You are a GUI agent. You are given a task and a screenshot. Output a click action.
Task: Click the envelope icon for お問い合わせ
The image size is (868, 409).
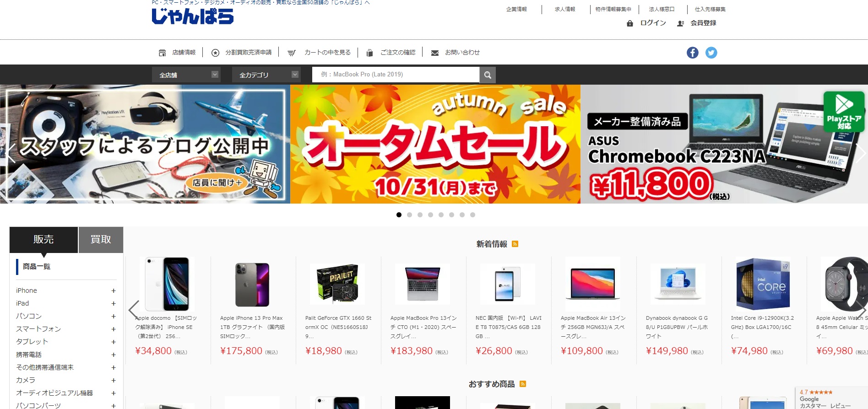click(x=435, y=53)
